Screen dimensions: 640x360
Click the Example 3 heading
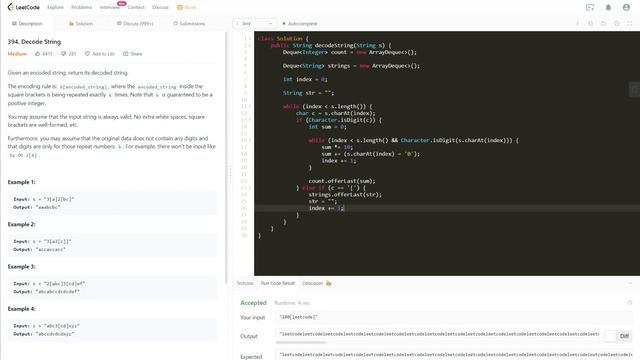pyautogui.click(x=21, y=267)
